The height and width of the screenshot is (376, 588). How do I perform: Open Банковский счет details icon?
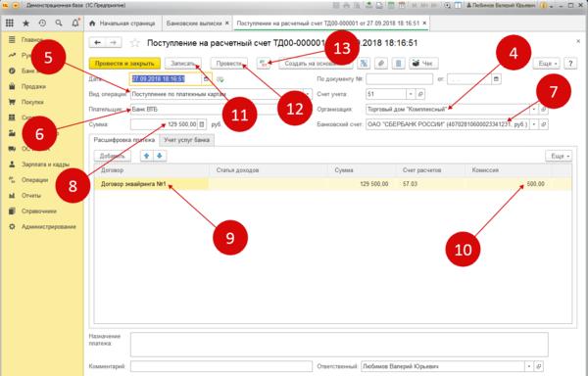tap(543, 124)
